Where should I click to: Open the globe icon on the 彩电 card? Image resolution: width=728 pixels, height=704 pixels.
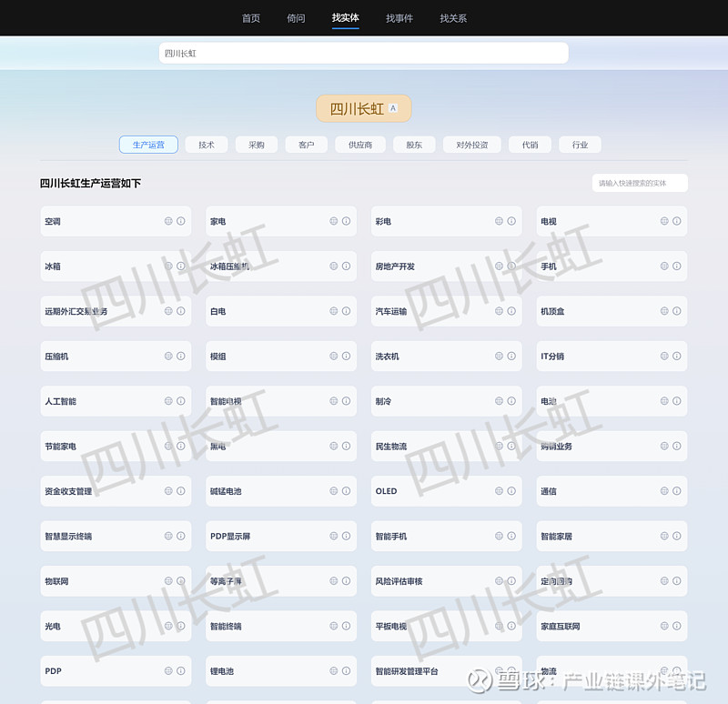coord(499,221)
